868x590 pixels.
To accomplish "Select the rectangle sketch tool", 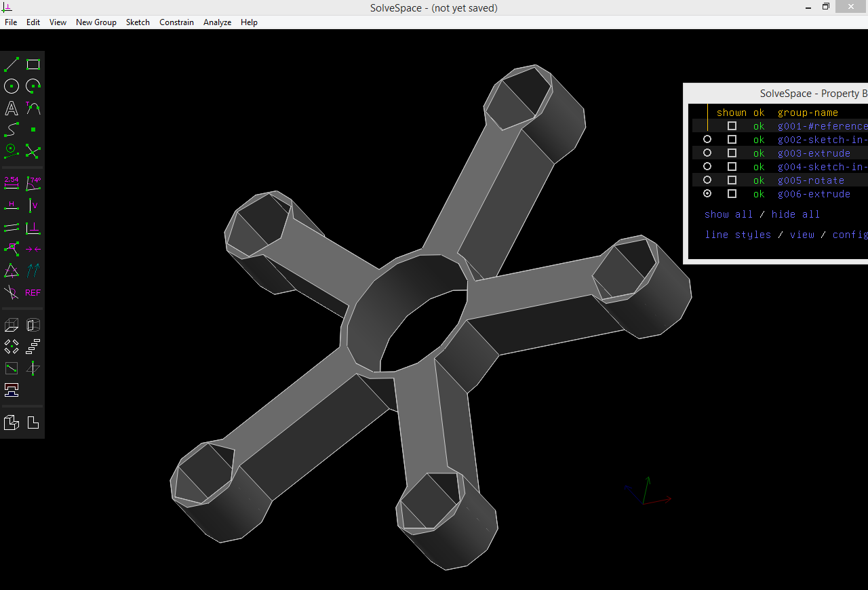I will pos(33,64).
